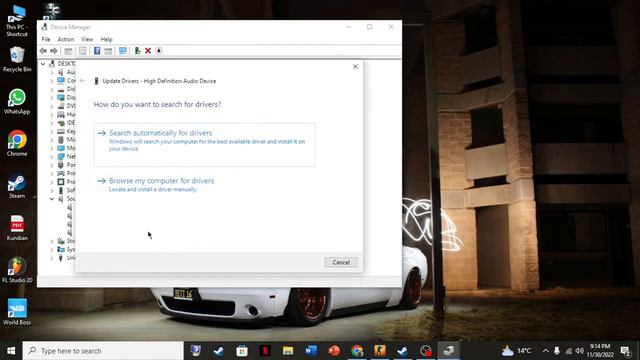Screen dimensions: 640x360
Task: Open the weather widget showing 14°C
Action: tap(516, 351)
